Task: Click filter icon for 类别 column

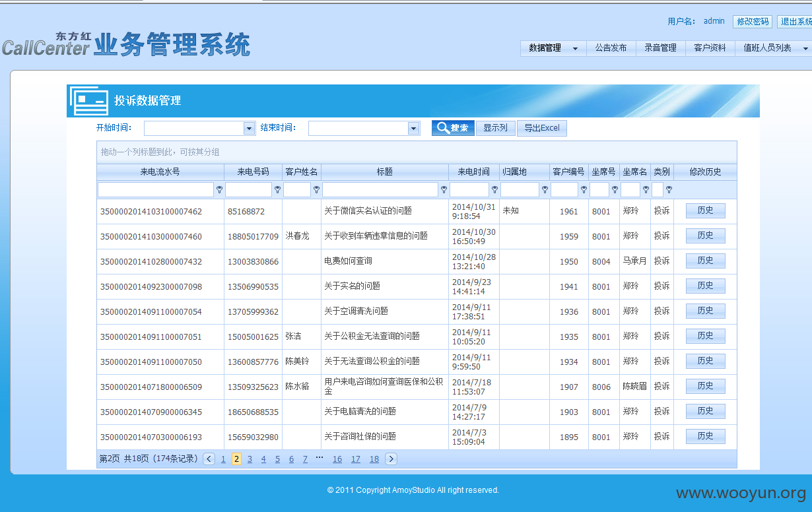Action: coord(669,190)
